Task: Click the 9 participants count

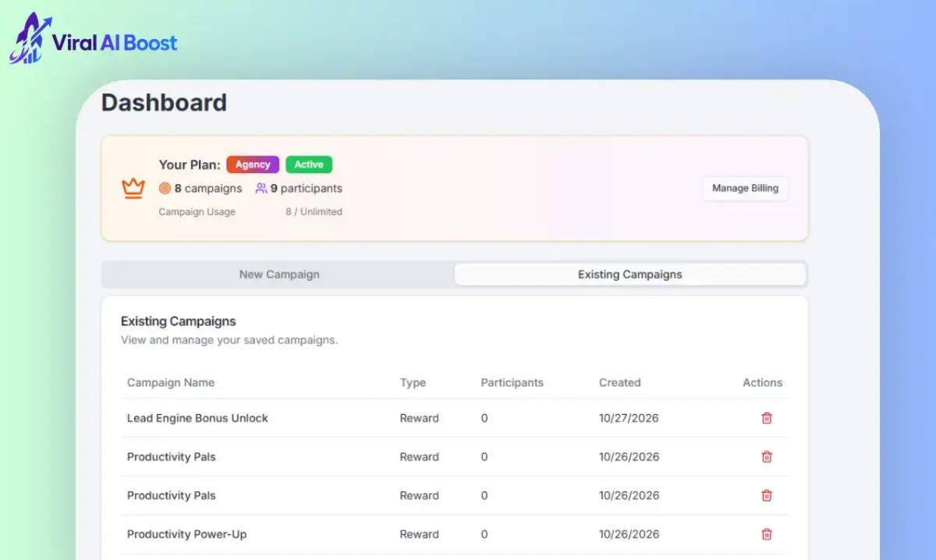Action: 307,188
